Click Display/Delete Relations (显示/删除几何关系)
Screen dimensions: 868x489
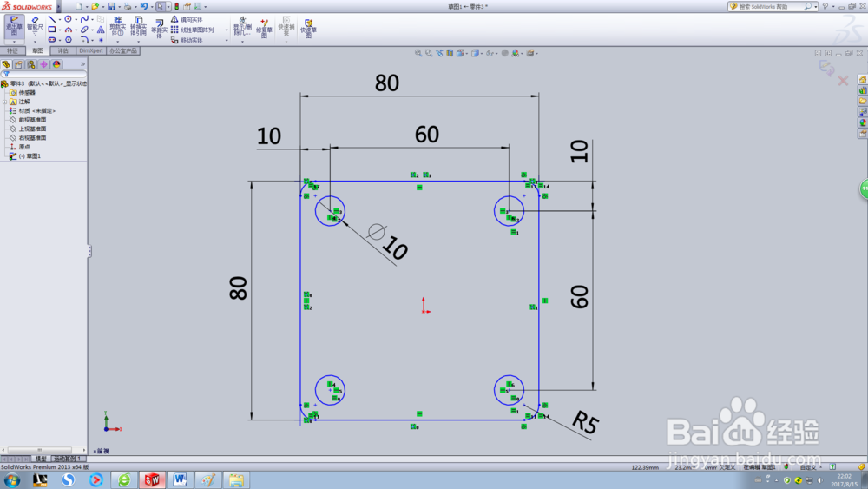click(x=242, y=27)
